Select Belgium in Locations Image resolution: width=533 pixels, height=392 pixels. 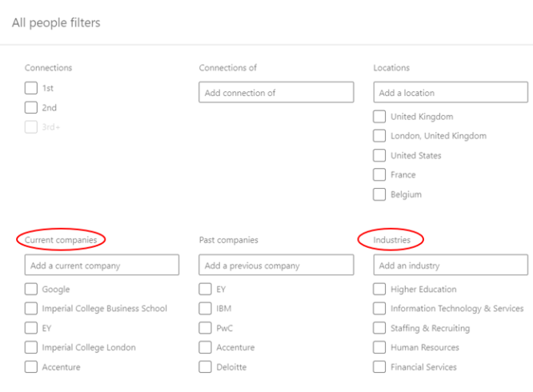point(379,194)
